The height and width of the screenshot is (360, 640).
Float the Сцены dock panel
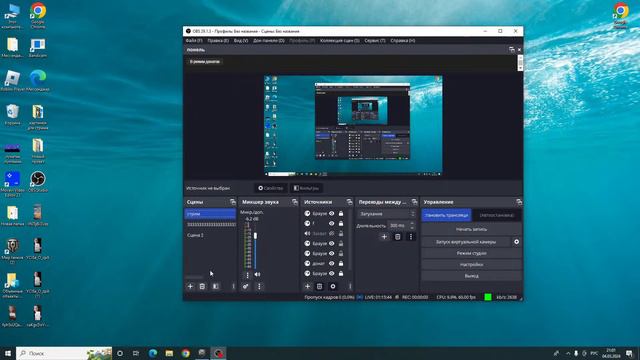pos(233,202)
